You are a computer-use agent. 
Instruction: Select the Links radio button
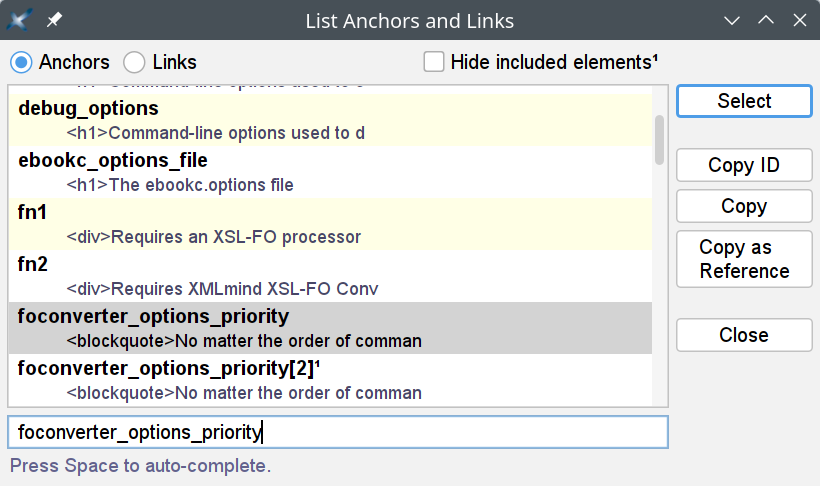[135, 62]
